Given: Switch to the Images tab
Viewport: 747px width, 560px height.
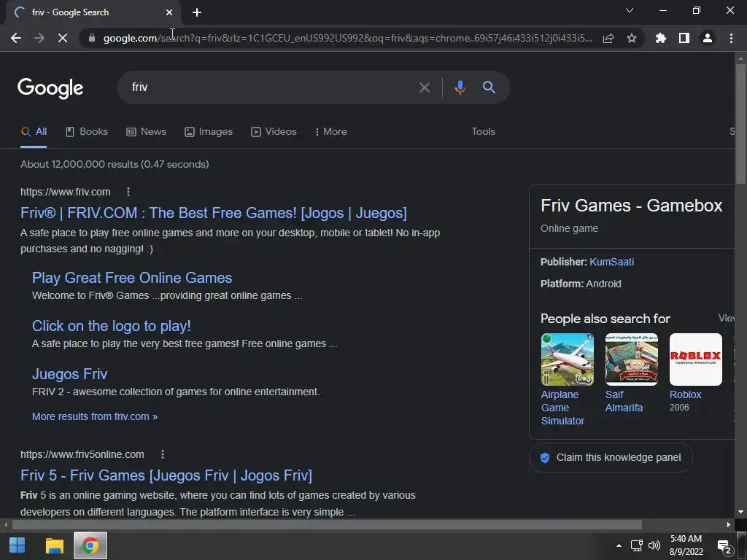Looking at the screenshot, I should pyautogui.click(x=209, y=132).
